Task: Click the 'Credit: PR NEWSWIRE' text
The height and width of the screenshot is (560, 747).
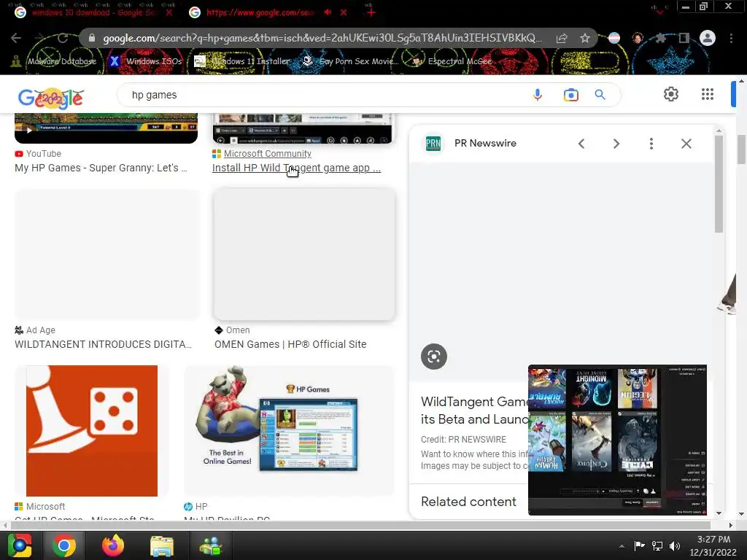Action: tap(463, 440)
